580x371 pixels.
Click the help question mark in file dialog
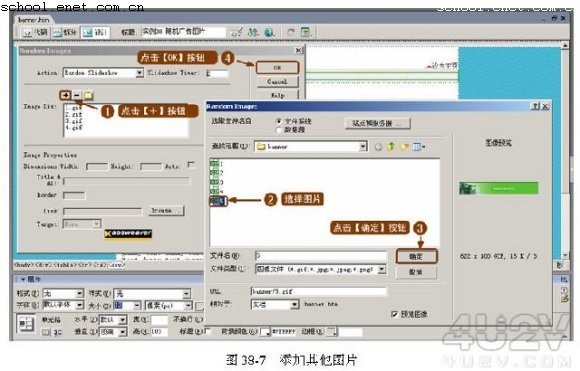click(535, 107)
